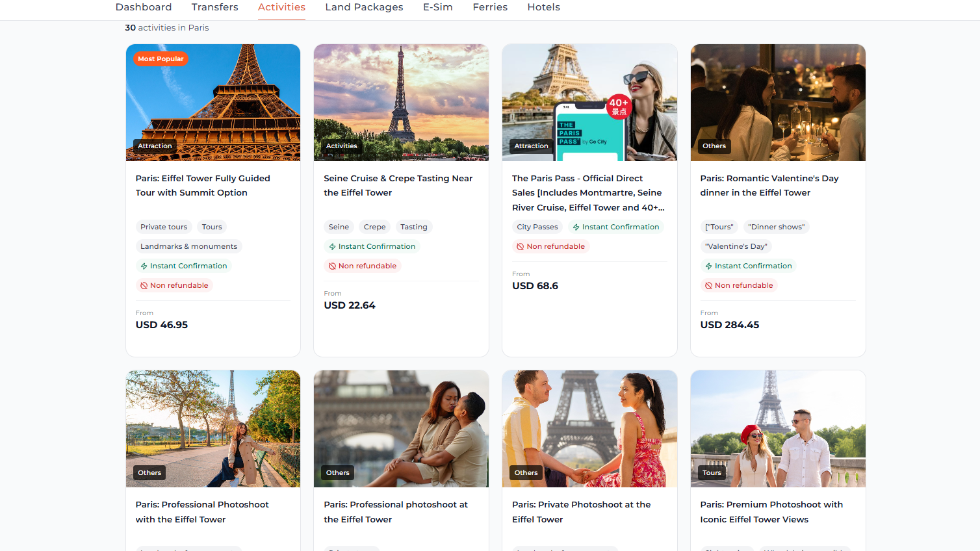Click lightning icon on Eiffel Guided Tour Instant Confirmation

pos(144,266)
